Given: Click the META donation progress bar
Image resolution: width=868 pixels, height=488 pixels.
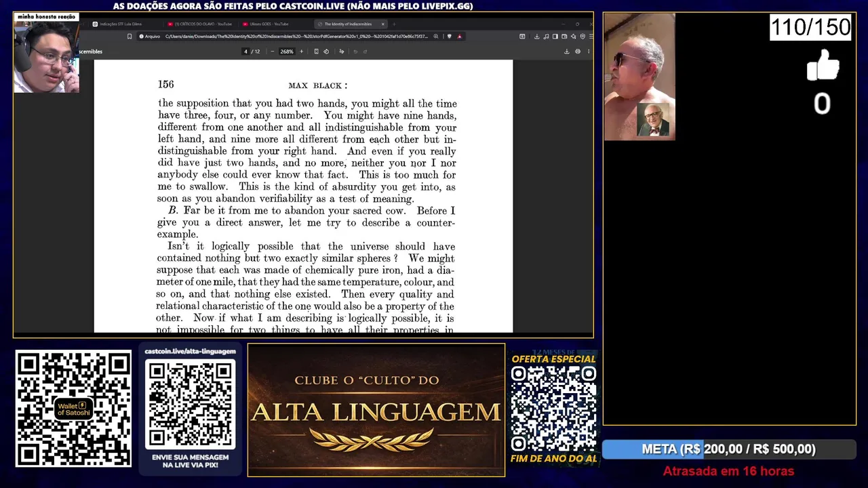Looking at the screenshot, I should coord(729,449).
